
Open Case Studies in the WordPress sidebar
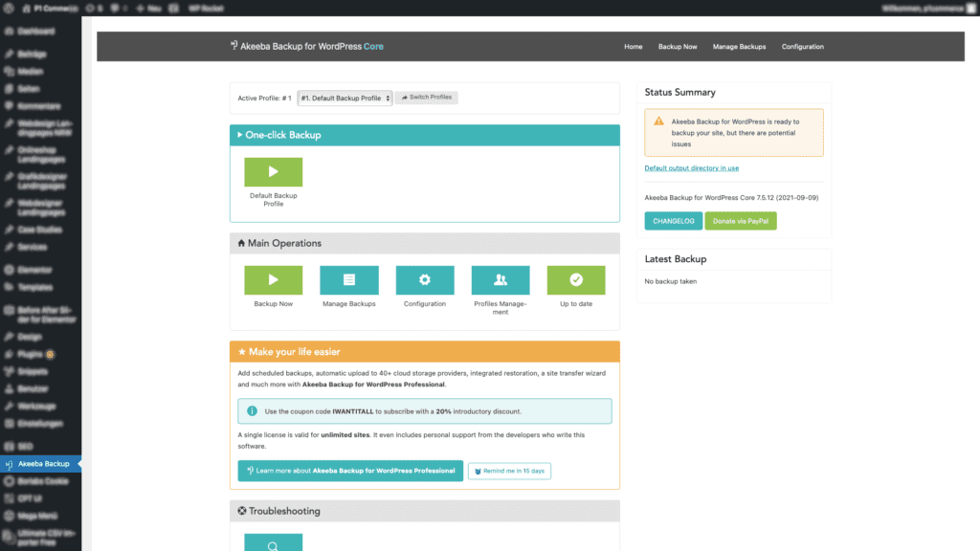click(39, 230)
